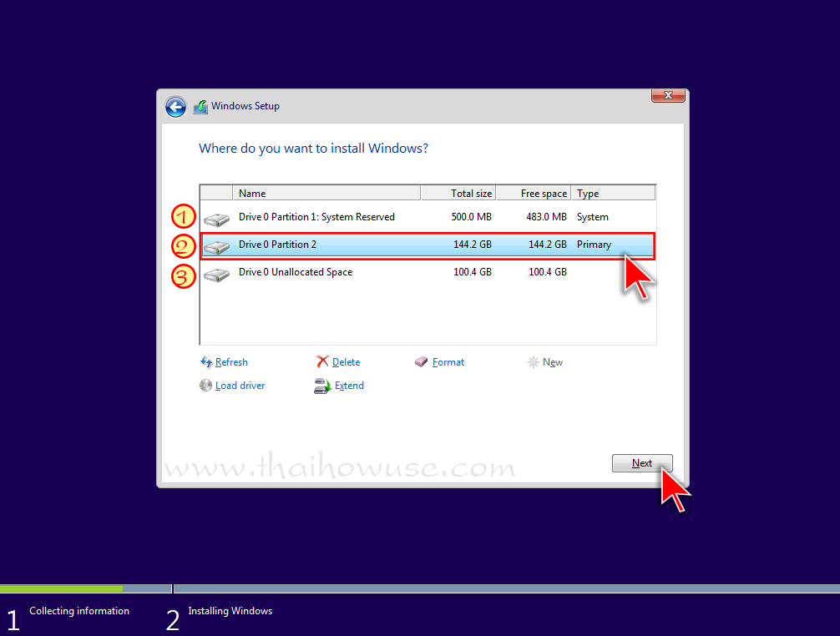
Task: Click the Collecting information step label
Action: pyautogui.click(x=79, y=611)
